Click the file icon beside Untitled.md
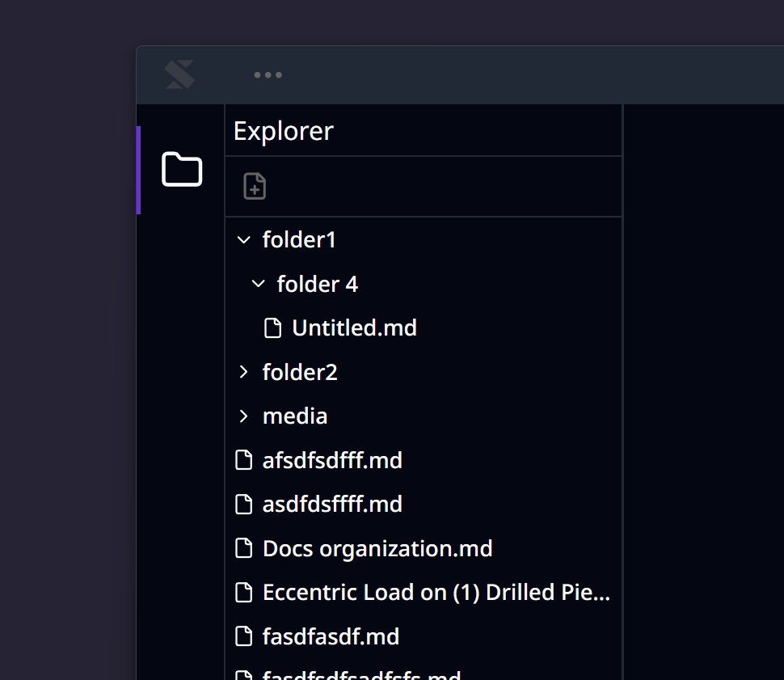784x680 pixels. tap(272, 328)
